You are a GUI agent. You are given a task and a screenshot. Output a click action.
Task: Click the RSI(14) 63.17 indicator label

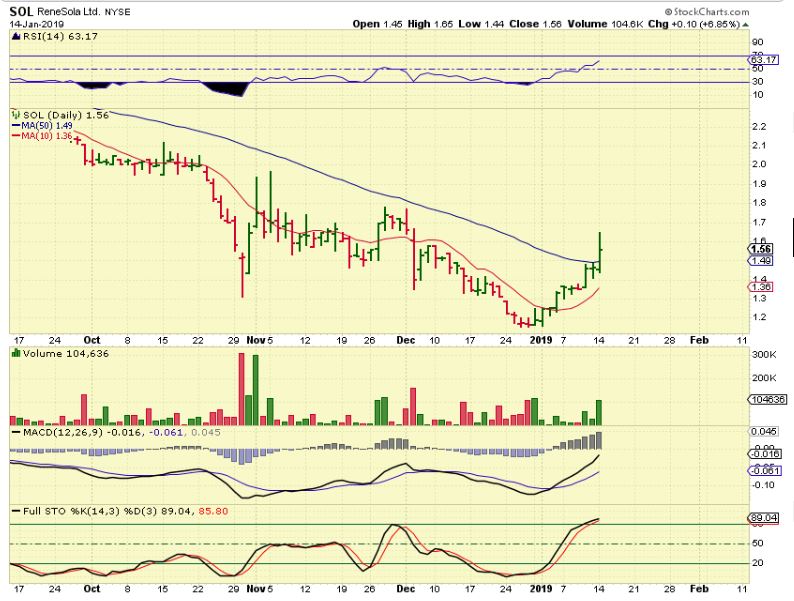(60, 36)
